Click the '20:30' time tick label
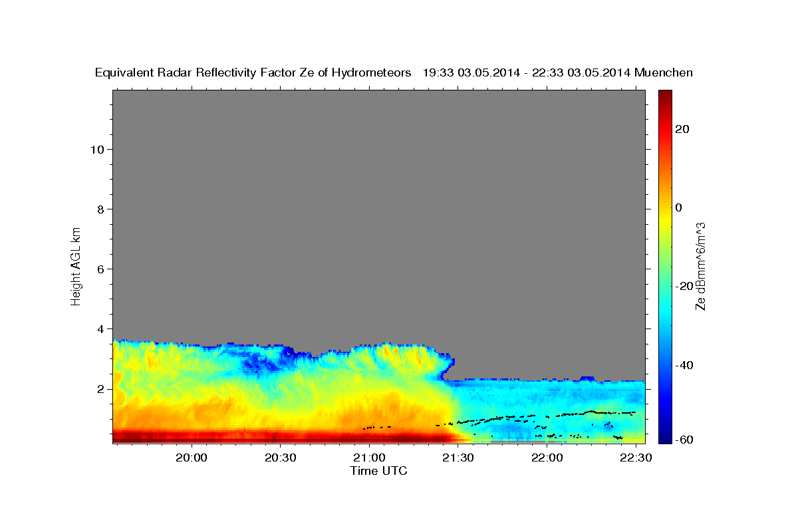Viewport: 798px width, 532px height. (281, 458)
